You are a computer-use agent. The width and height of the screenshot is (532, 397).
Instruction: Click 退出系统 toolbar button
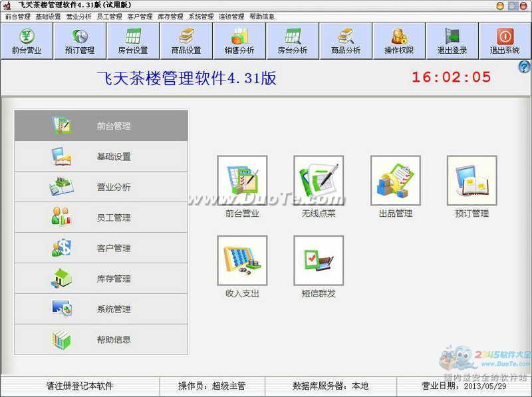tap(505, 41)
